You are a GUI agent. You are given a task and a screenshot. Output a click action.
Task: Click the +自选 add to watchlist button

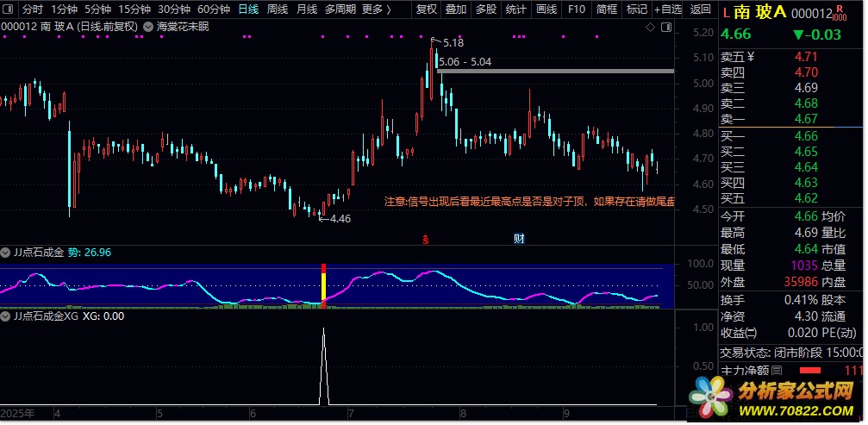(x=666, y=9)
